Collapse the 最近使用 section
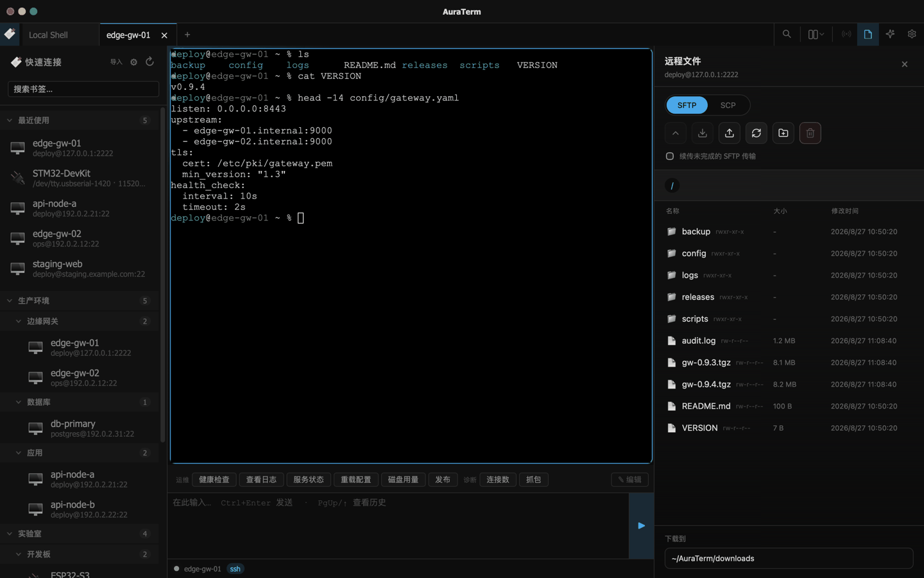Viewport: 924px width, 578px height. [x=79, y=120]
